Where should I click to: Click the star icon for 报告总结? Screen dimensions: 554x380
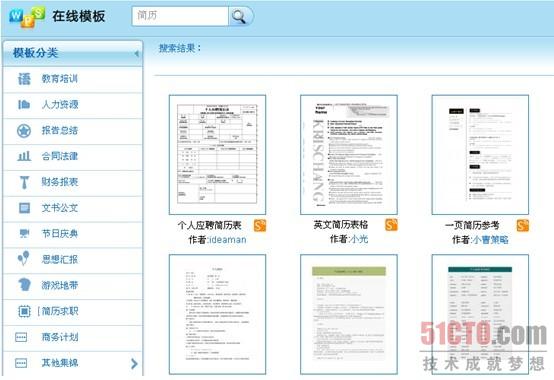click(x=24, y=131)
